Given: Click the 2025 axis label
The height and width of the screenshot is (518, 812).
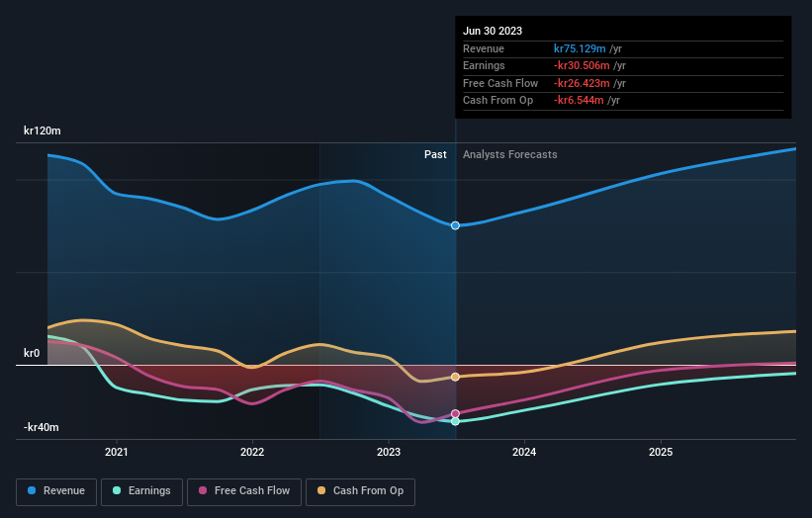Looking at the screenshot, I should tap(661, 452).
